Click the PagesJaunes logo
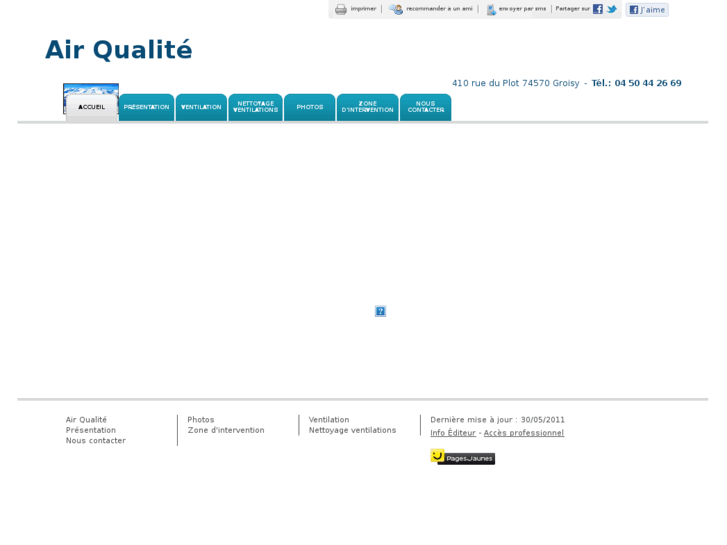The width and height of the screenshot is (727, 545). click(462, 457)
